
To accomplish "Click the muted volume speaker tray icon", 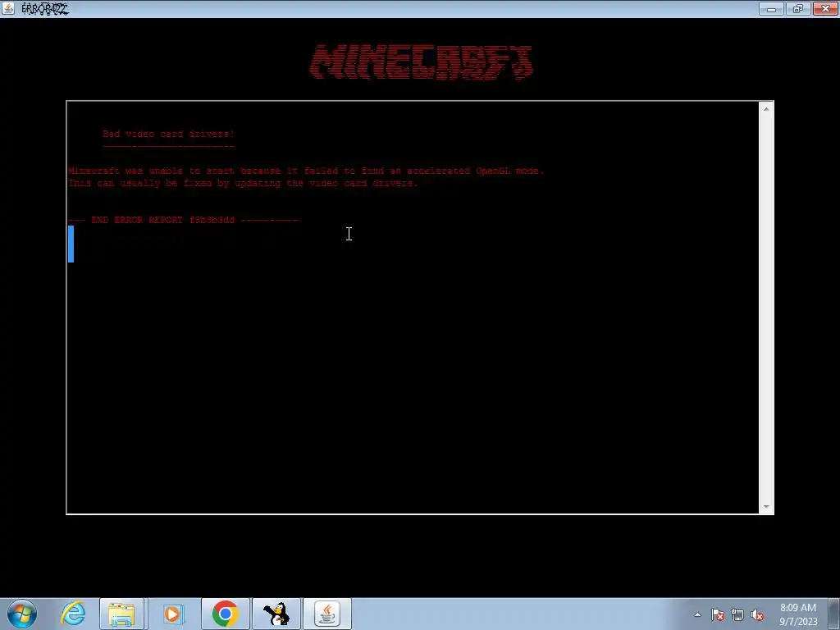I will [x=757, y=615].
